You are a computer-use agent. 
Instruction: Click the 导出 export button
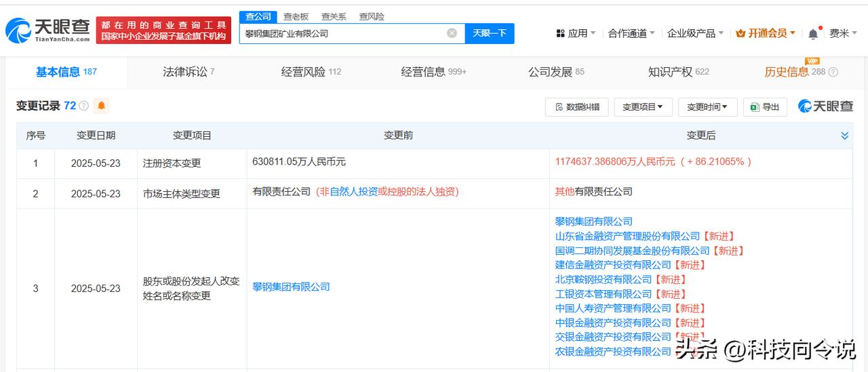(765, 107)
